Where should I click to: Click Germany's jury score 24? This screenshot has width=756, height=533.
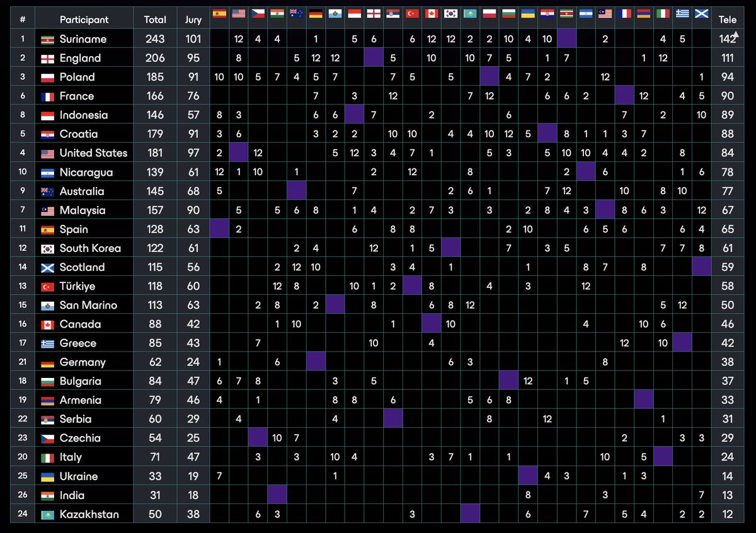tap(193, 362)
